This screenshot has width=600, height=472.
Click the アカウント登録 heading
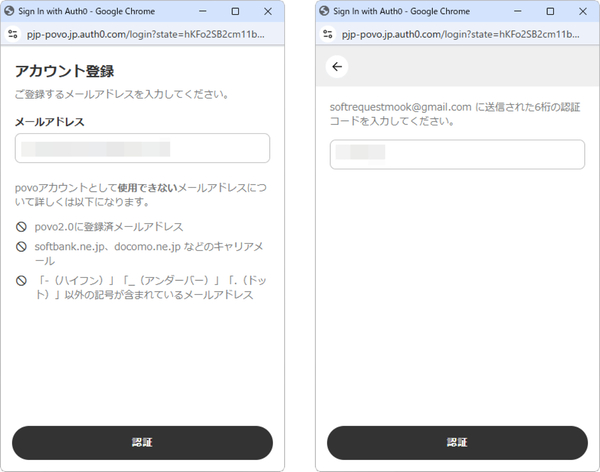[64, 71]
